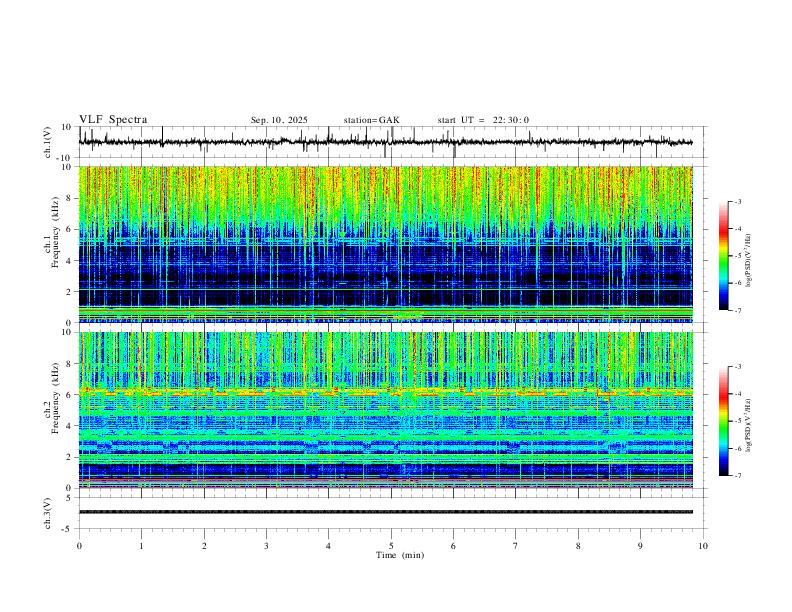Click the time axis tick label '3'
The height and width of the screenshot is (612, 792).
266,546
